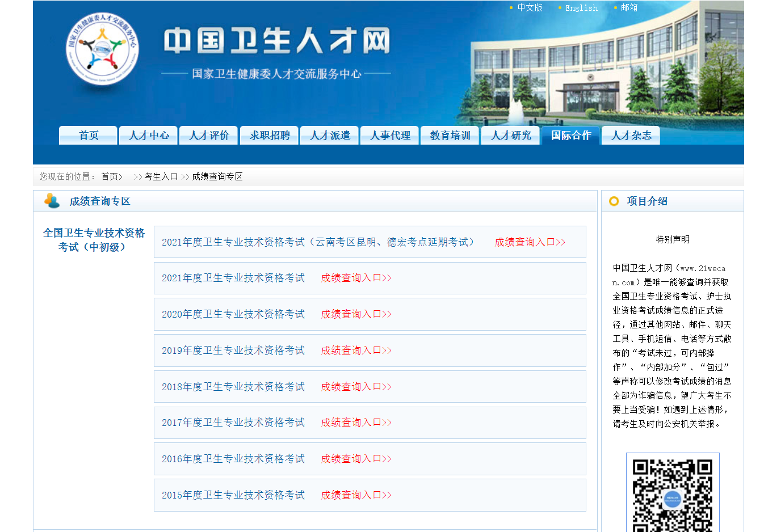Switch to 中文版 language

(x=530, y=8)
